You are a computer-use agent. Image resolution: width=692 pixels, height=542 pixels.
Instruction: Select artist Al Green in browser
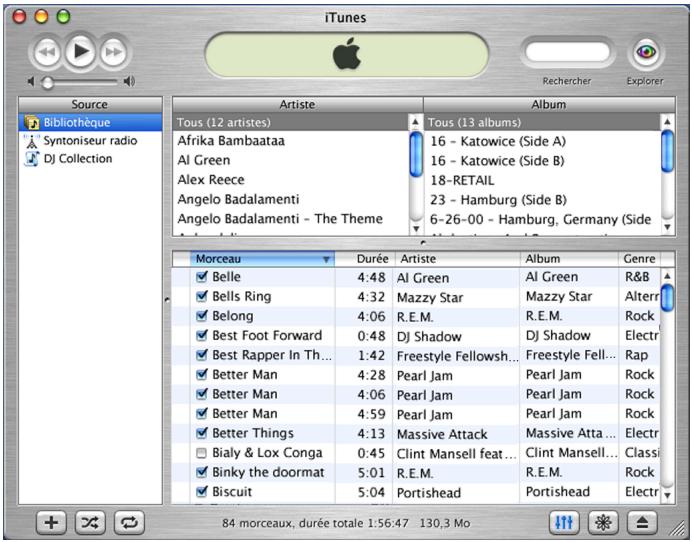291,160
